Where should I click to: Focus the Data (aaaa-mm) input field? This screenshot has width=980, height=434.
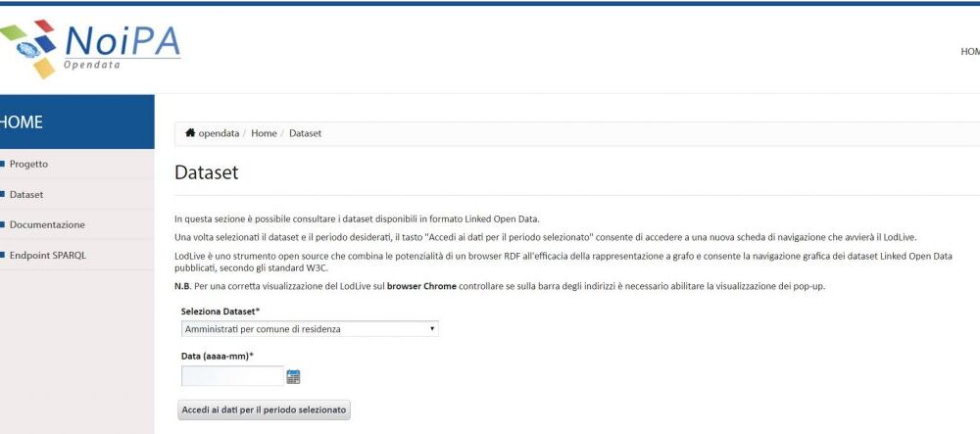[x=232, y=376]
